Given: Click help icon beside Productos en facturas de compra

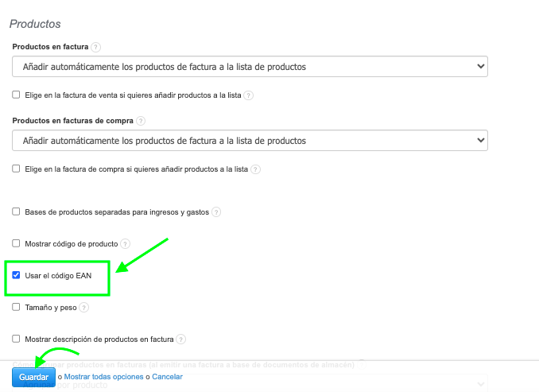Looking at the screenshot, I should tap(141, 121).
